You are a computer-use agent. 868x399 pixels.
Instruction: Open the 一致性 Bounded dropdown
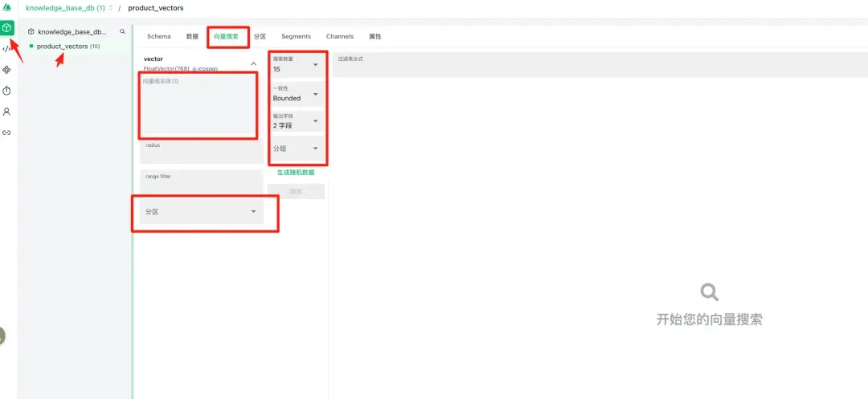point(297,94)
